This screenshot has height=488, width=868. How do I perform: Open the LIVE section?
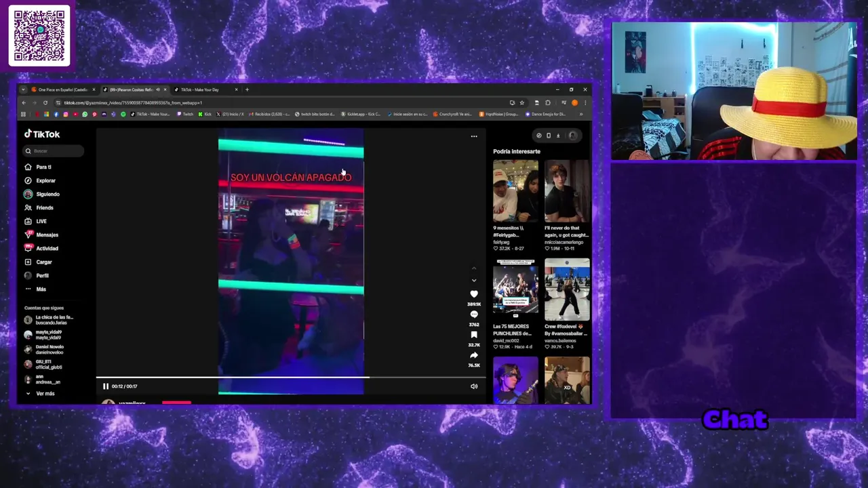point(36,221)
